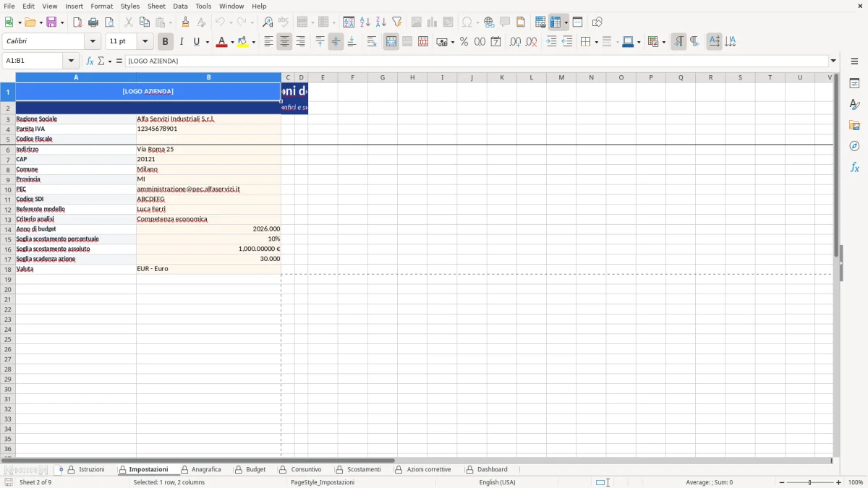Click the zoom slider handle
The width and height of the screenshot is (868, 488).
pos(810,482)
